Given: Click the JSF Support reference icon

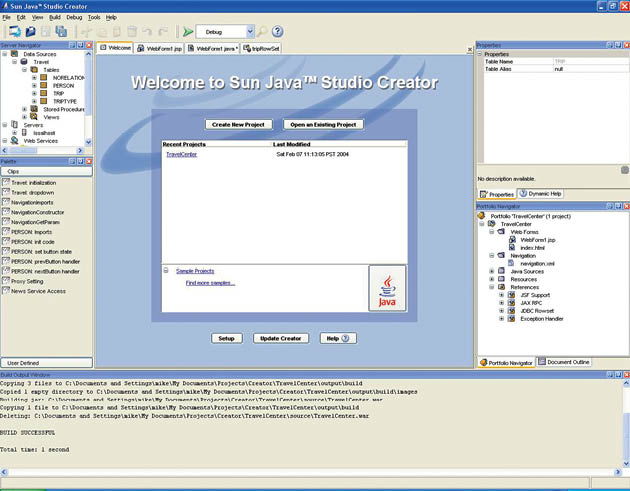Looking at the screenshot, I should point(511,295).
